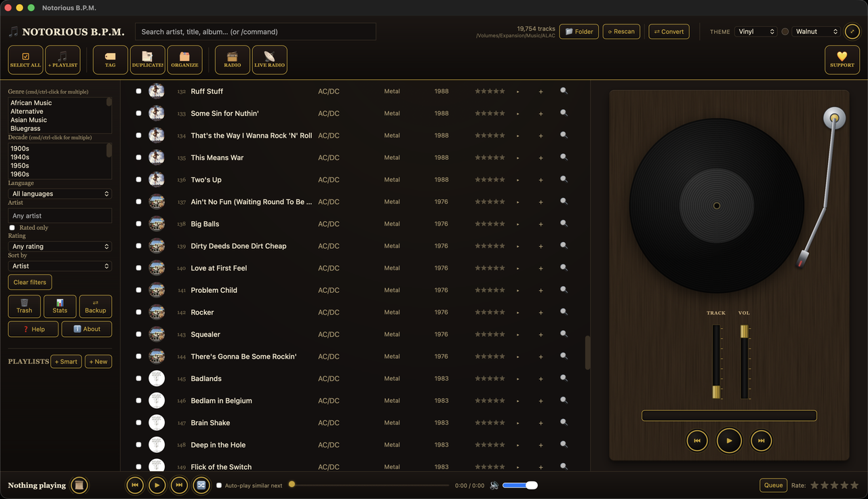The width and height of the screenshot is (868, 499).
Task: Create a Smart playlist
Action: [x=66, y=362]
